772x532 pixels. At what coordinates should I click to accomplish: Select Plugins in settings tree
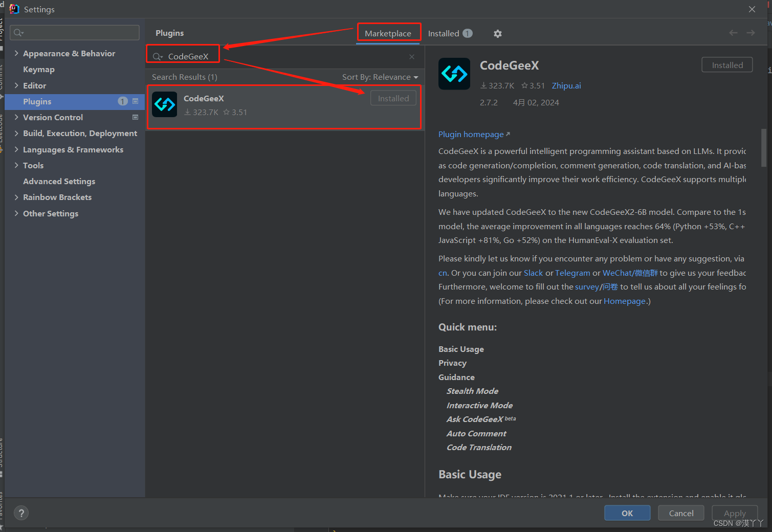pos(75,101)
